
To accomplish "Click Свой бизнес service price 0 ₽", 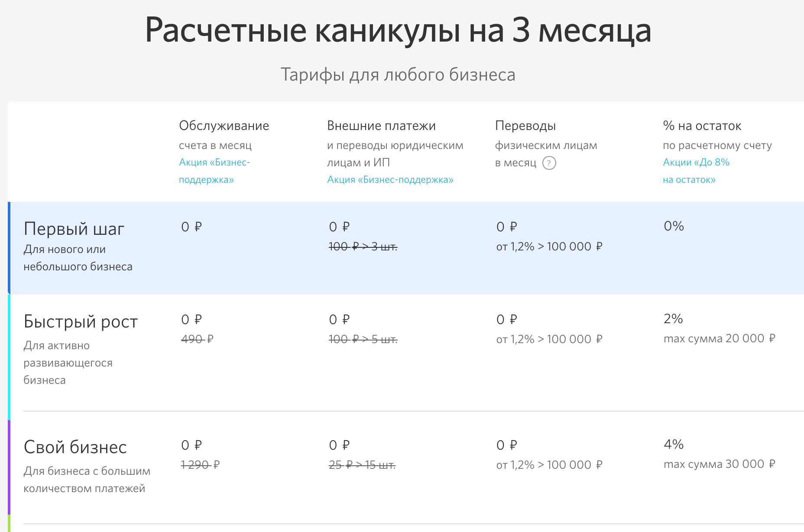I will tap(191, 445).
